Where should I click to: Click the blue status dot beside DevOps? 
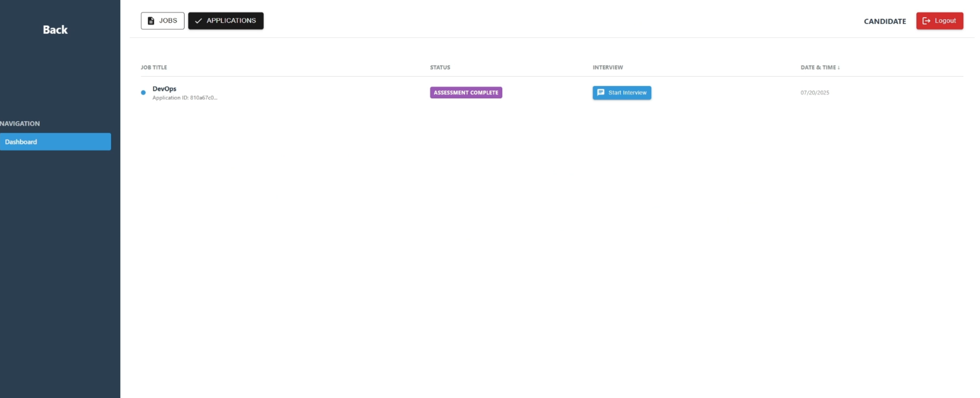point(143,93)
